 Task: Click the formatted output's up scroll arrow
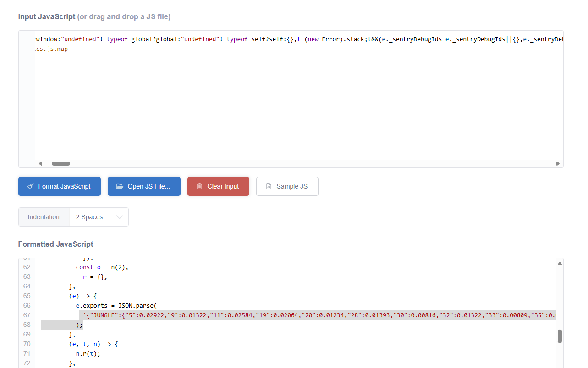[x=560, y=263]
